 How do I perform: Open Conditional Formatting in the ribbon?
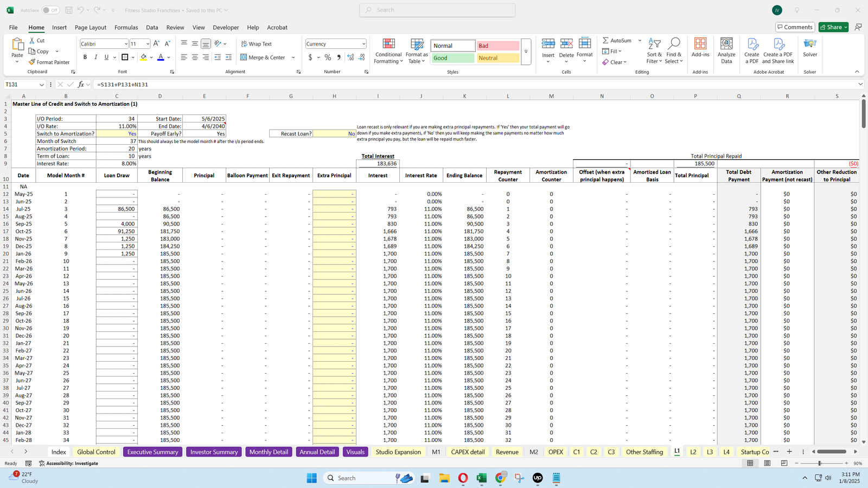388,52
